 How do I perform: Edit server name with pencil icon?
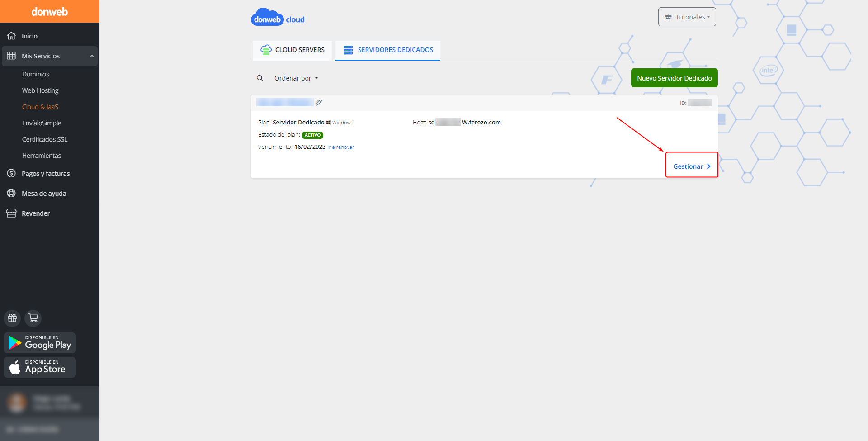(319, 103)
